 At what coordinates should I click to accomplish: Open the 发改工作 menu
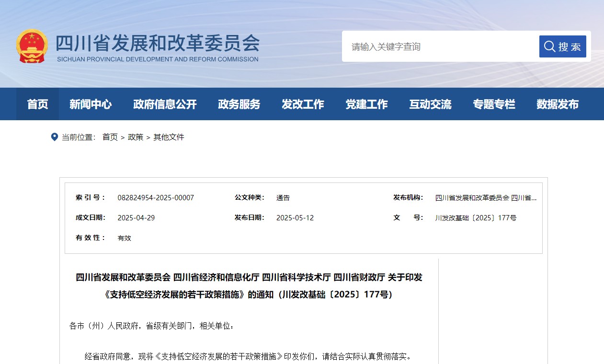pyautogui.click(x=303, y=104)
